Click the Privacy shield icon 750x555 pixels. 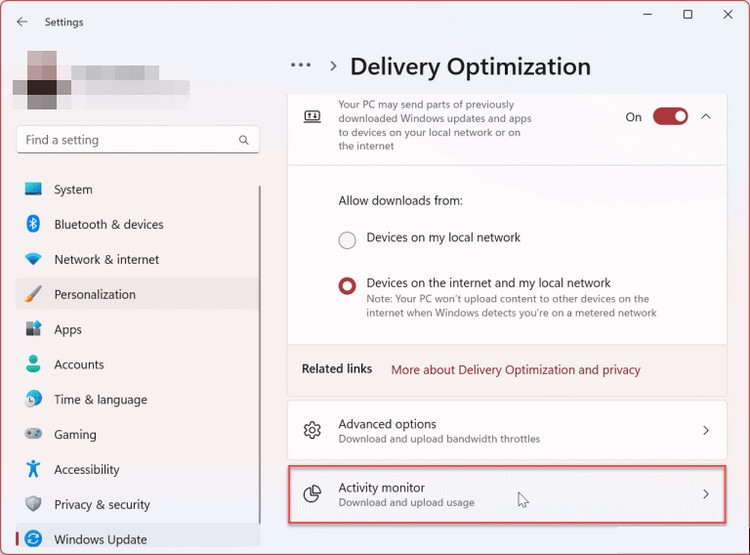point(33,504)
